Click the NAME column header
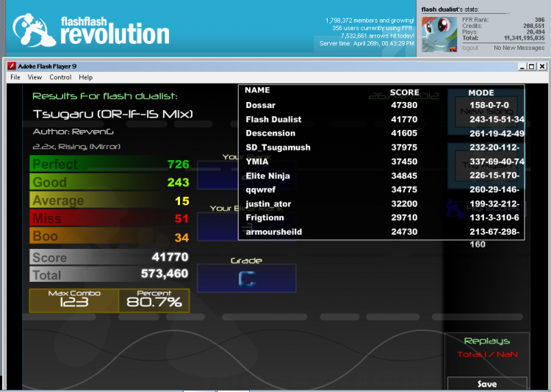551x392 pixels. pyautogui.click(x=257, y=90)
